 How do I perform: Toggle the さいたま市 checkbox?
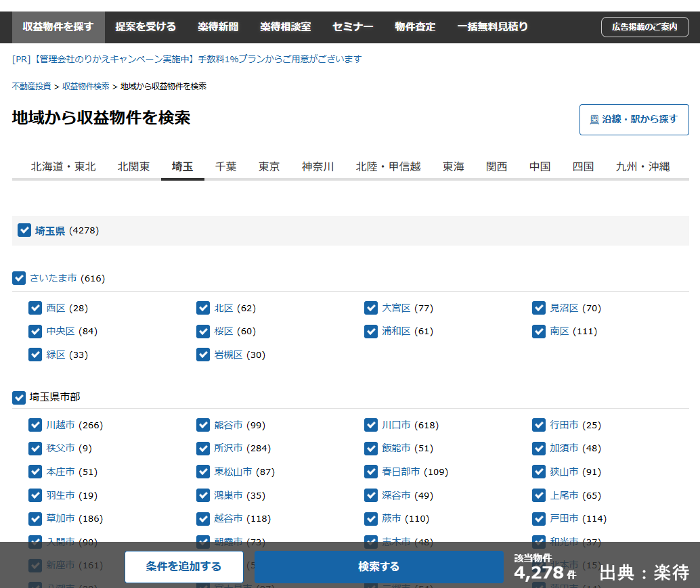tap(19, 278)
